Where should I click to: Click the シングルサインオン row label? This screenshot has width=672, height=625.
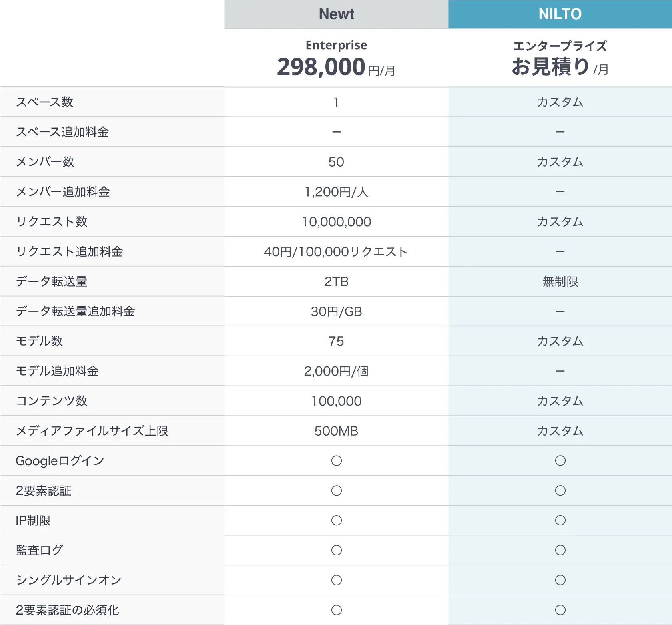68,580
